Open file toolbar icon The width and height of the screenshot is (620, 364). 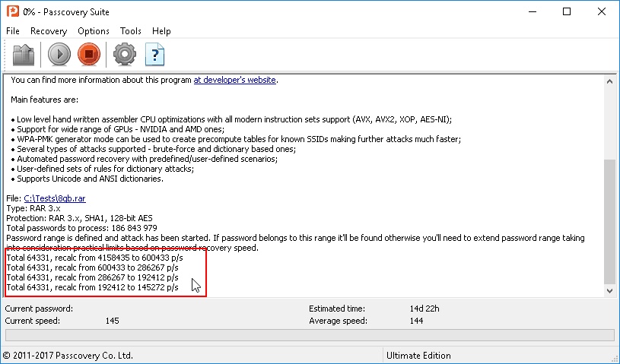point(24,55)
